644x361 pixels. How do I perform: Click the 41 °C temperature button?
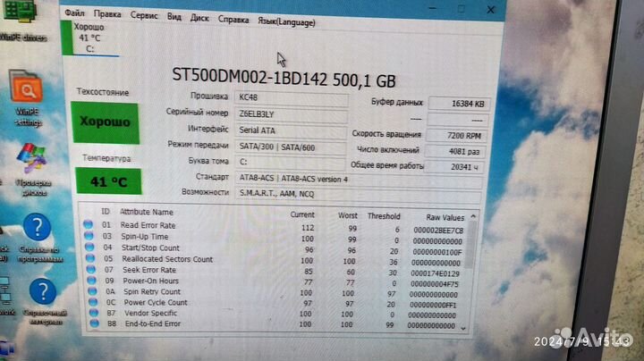pyautogui.click(x=108, y=180)
